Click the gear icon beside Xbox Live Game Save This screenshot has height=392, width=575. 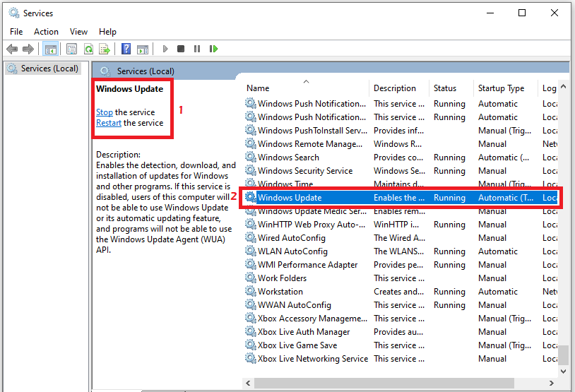pos(251,345)
